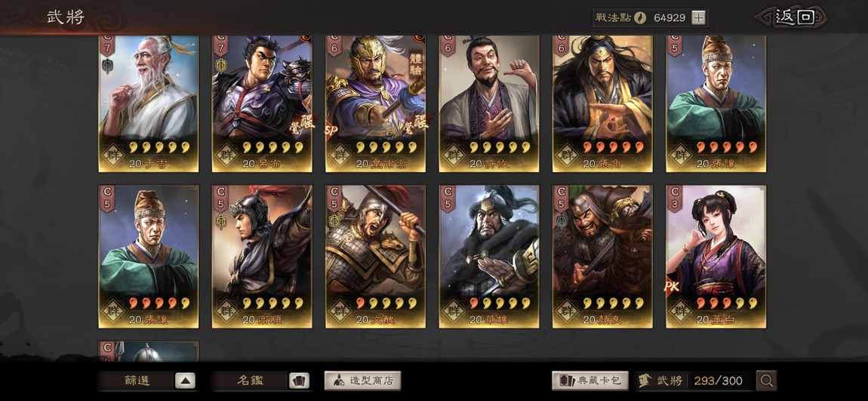Image resolution: width=868 pixels, height=401 pixels.
Task: Open the magnifier search icon beside 293/300
Action: tap(767, 381)
